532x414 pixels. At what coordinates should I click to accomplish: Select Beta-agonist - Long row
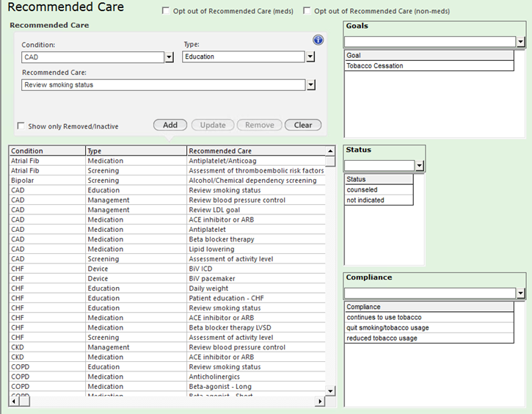coord(167,387)
